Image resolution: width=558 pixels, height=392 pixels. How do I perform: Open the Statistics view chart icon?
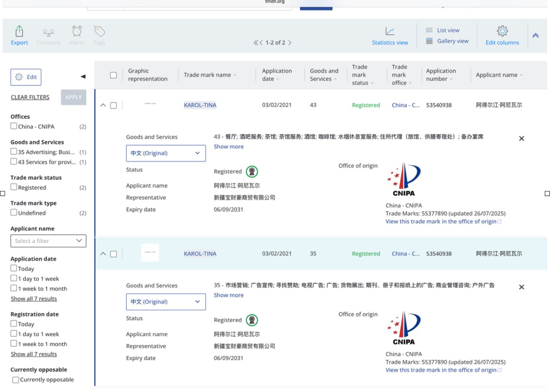point(390,32)
